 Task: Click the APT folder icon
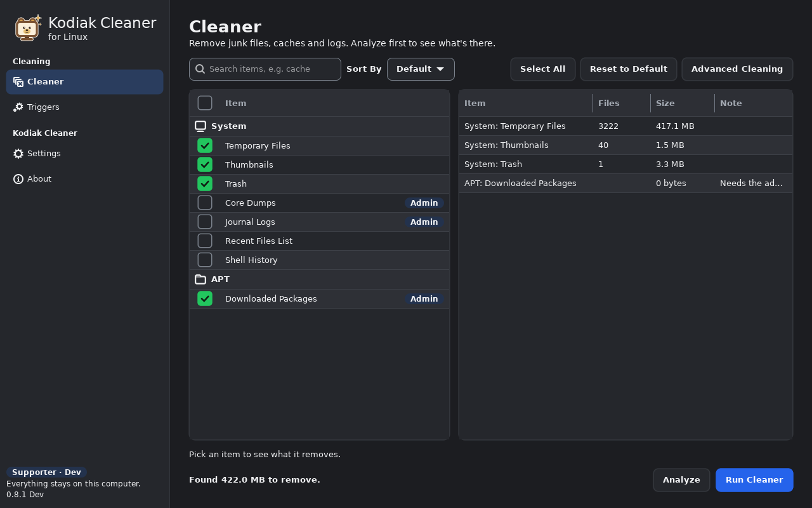click(200, 279)
